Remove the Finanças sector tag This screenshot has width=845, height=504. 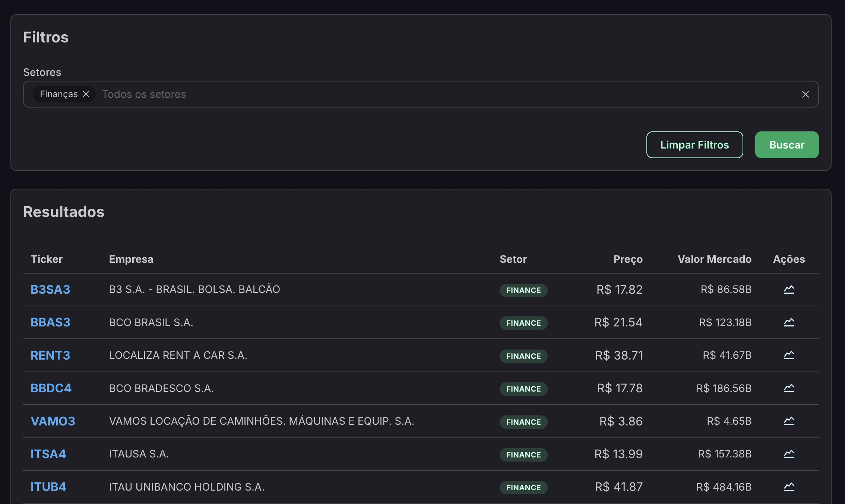86,94
